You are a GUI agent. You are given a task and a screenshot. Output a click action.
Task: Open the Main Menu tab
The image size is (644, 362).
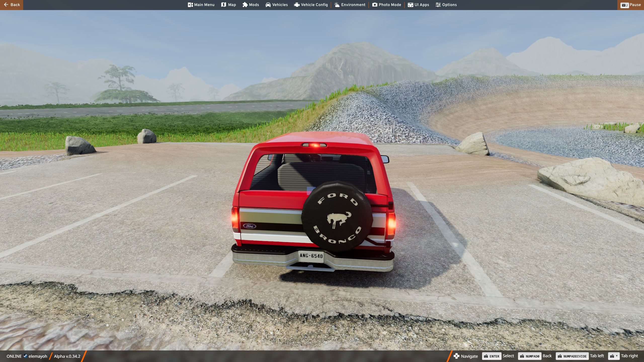(x=201, y=5)
